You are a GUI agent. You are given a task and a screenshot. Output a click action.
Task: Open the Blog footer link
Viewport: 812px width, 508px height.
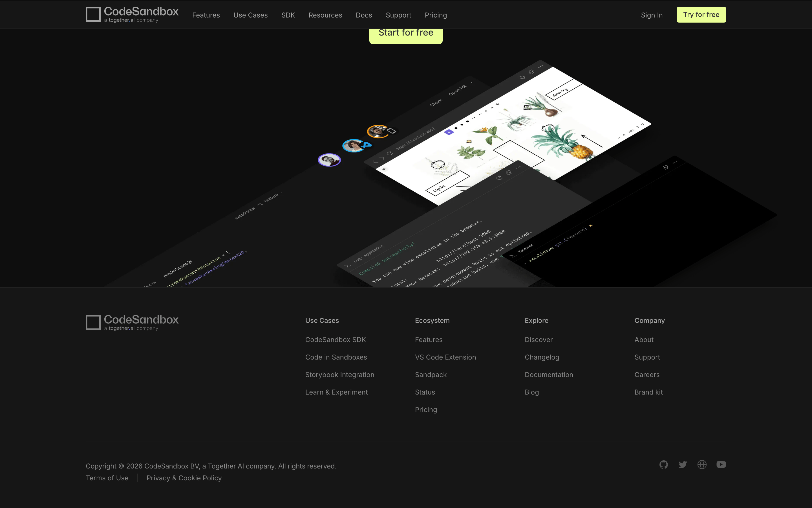point(531,392)
